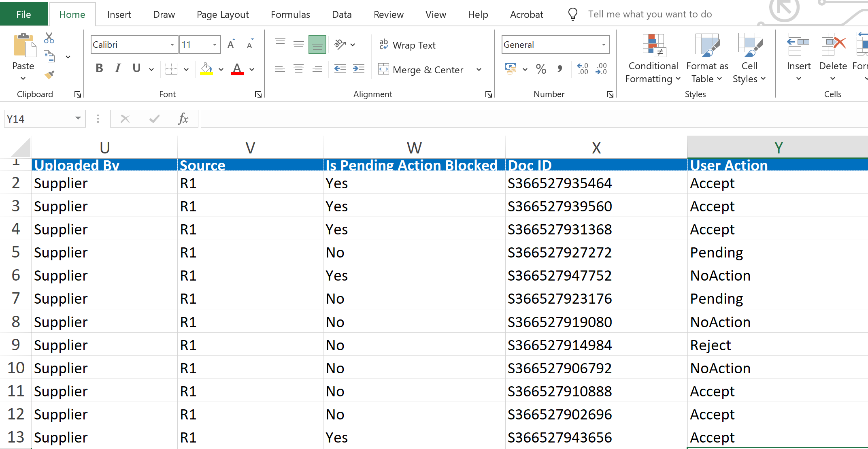Toggle Wrap Text for cells
The image size is (868, 449).
pos(407,45)
